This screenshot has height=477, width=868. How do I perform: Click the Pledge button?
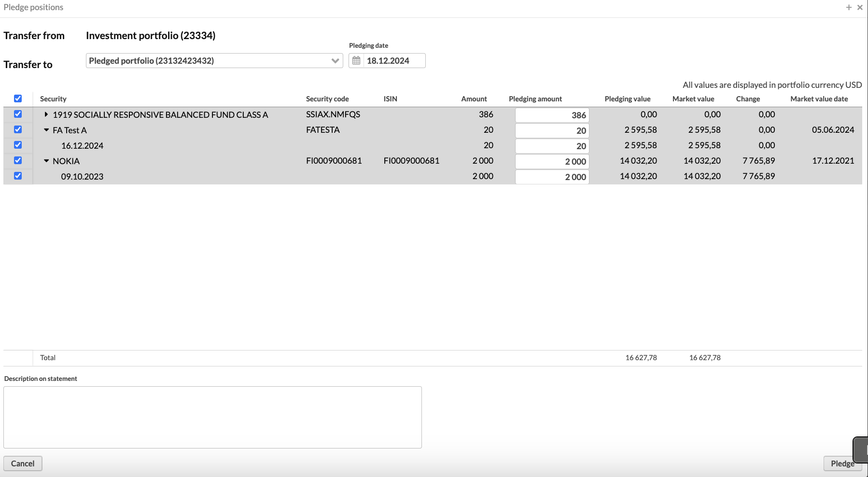click(x=842, y=463)
